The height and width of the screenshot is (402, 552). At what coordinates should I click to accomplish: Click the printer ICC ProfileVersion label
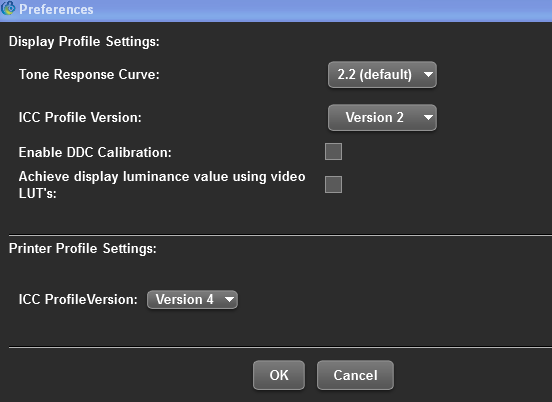[78, 300]
